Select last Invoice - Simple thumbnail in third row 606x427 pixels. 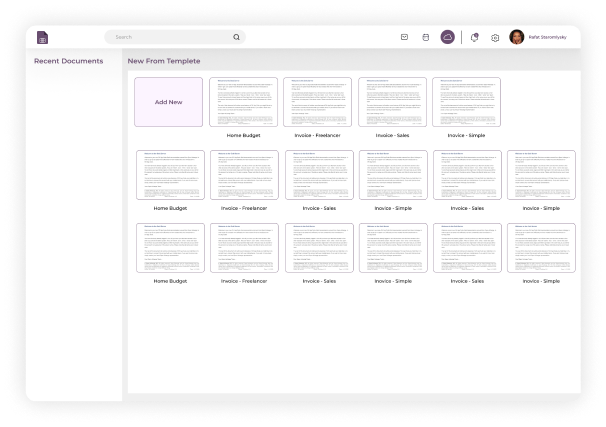[x=541, y=248]
